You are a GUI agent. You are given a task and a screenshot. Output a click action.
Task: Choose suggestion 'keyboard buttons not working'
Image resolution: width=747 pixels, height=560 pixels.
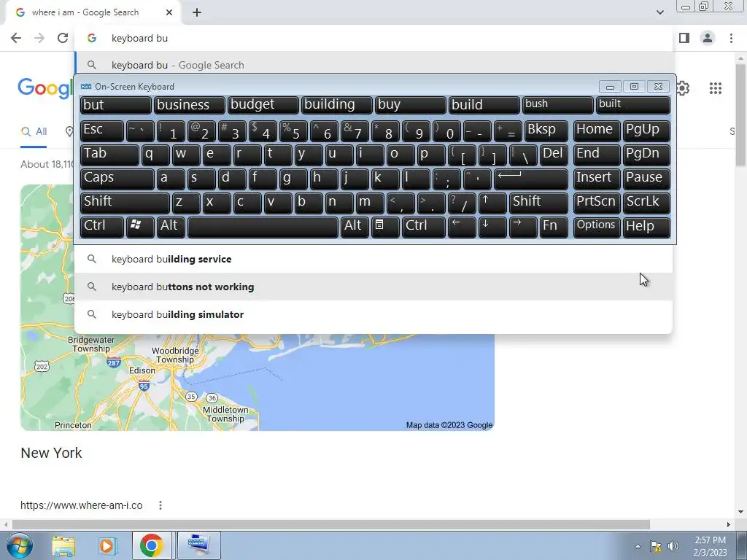coord(373,287)
